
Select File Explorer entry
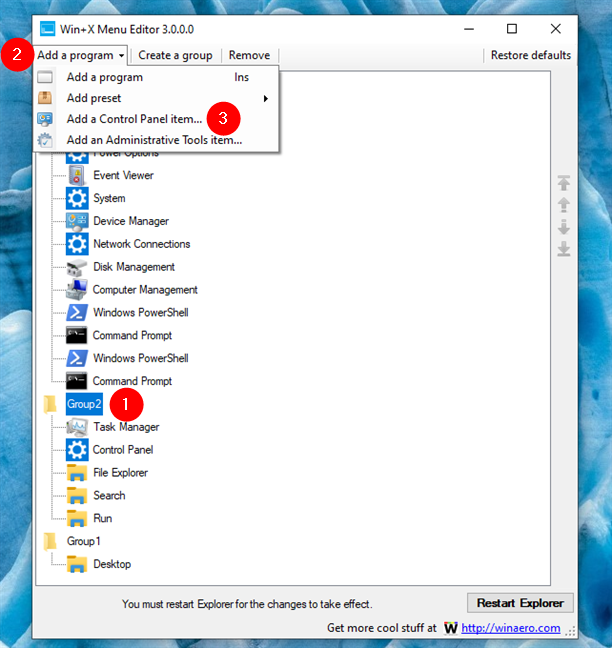pos(120,473)
